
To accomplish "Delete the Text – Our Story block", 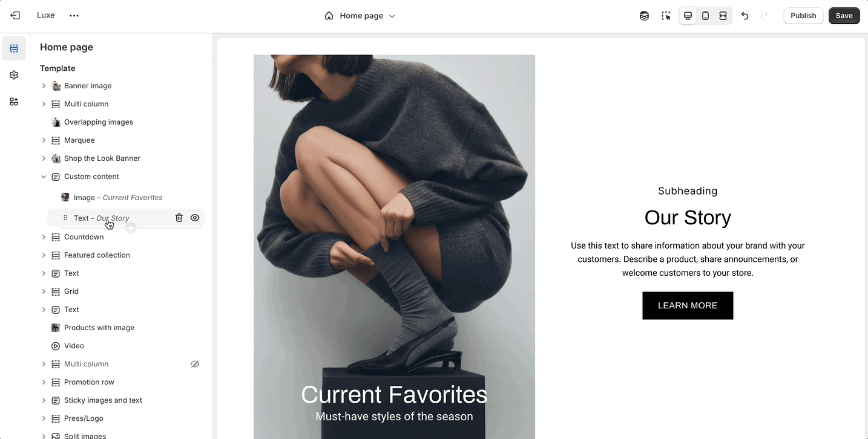I will coord(179,218).
